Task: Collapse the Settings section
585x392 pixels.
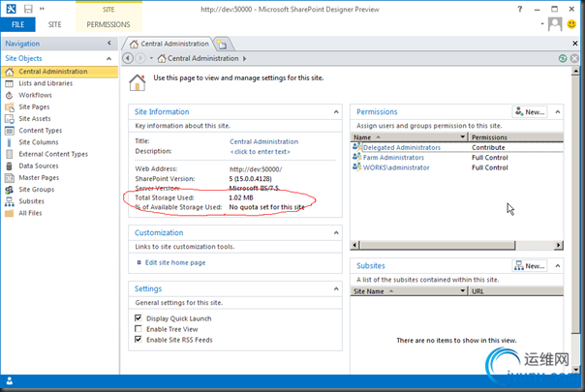Action: [x=336, y=288]
